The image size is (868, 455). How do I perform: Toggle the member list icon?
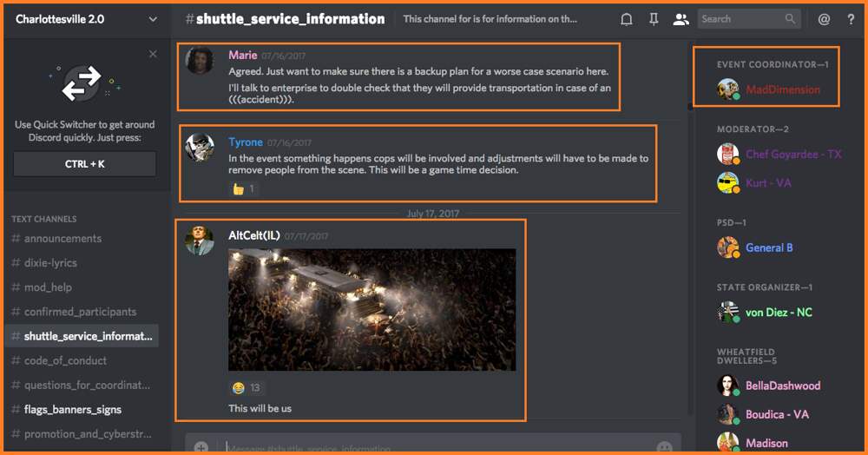(681, 19)
